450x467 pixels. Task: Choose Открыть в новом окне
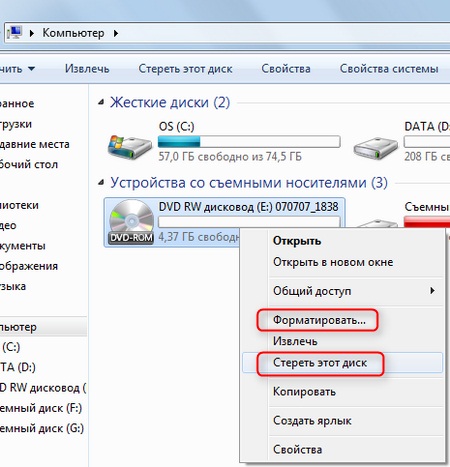pos(333,262)
